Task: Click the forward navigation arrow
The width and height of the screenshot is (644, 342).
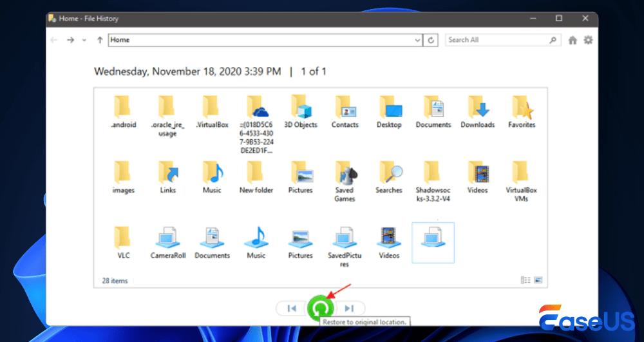Action: [x=70, y=40]
